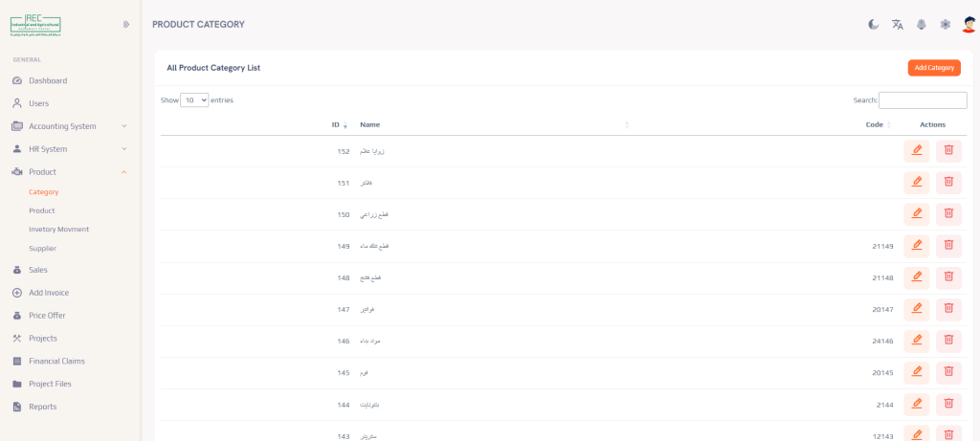Toggle dark mode with the moon icon

[x=874, y=24]
